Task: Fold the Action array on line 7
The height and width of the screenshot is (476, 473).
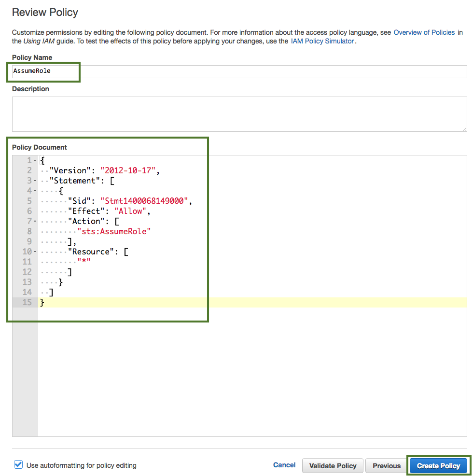Action: click(x=35, y=222)
